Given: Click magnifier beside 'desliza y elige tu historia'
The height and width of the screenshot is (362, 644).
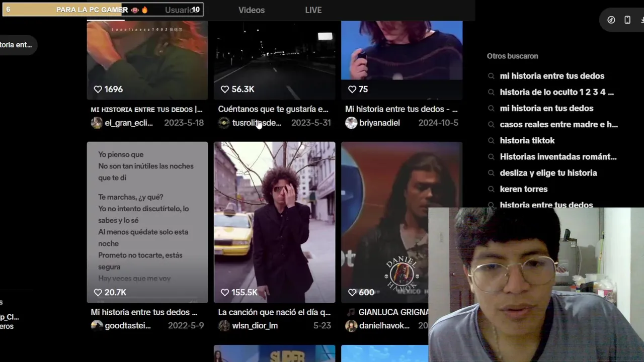Looking at the screenshot, I should [x=491, y=173].
